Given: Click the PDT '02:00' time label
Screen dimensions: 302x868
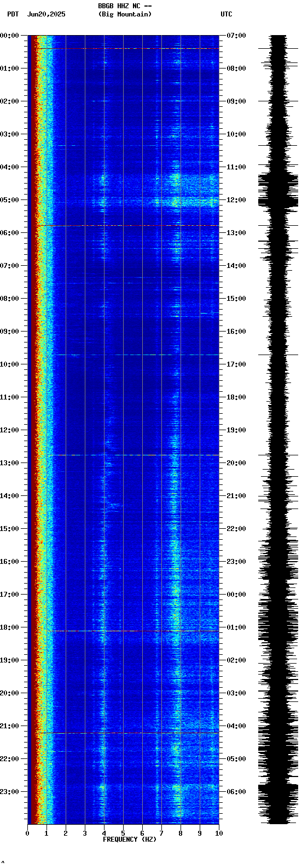Looking at the screenshot, I should (x=9, y=101).
